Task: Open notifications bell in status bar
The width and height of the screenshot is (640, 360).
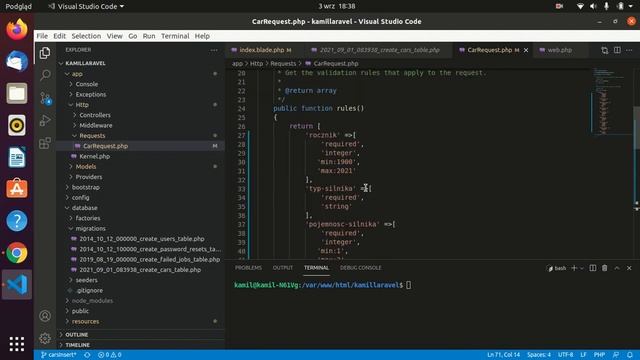Action: pyautogui.click(x=630, y=355)
